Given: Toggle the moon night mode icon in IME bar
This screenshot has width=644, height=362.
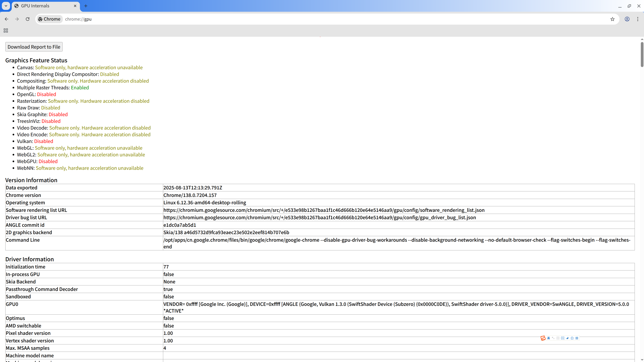Looking at the screenshot, I should (568, 338).
